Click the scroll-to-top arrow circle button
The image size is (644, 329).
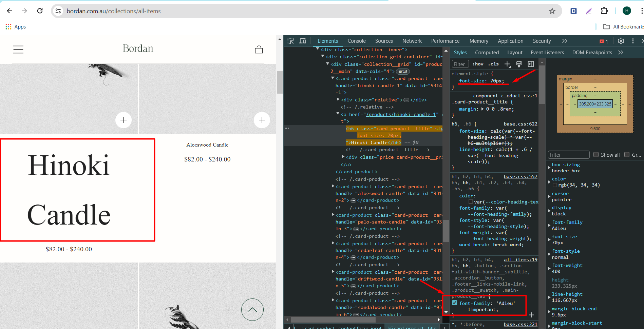click(252, 309)
